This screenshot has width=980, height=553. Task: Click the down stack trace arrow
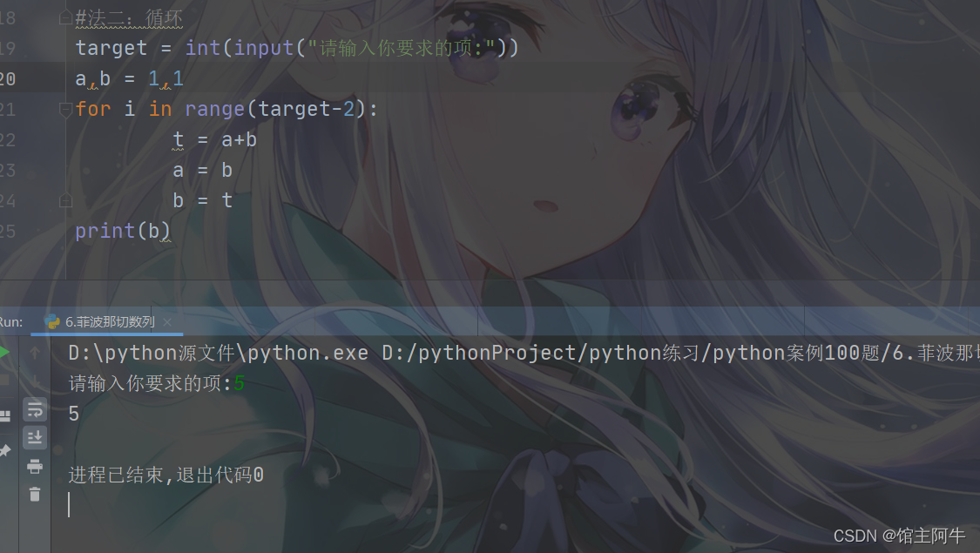(35, 381)
